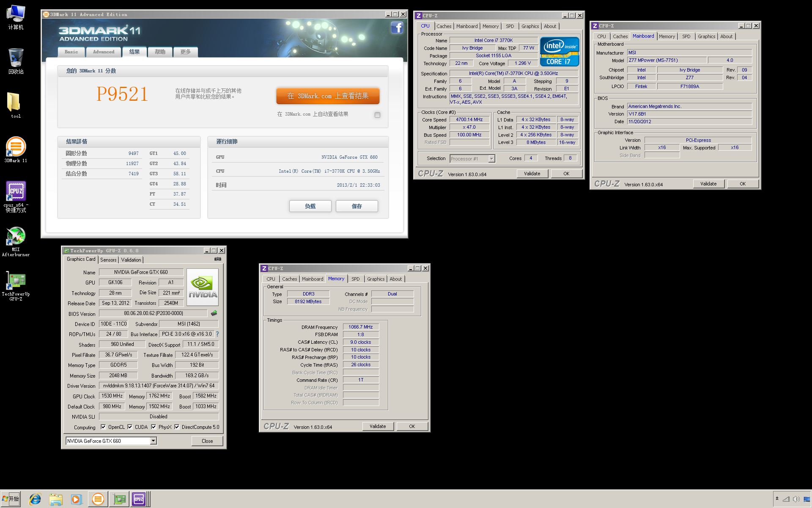Open the Recycle Bin desktop icon
812x508 pixels.
pos(16,61)
